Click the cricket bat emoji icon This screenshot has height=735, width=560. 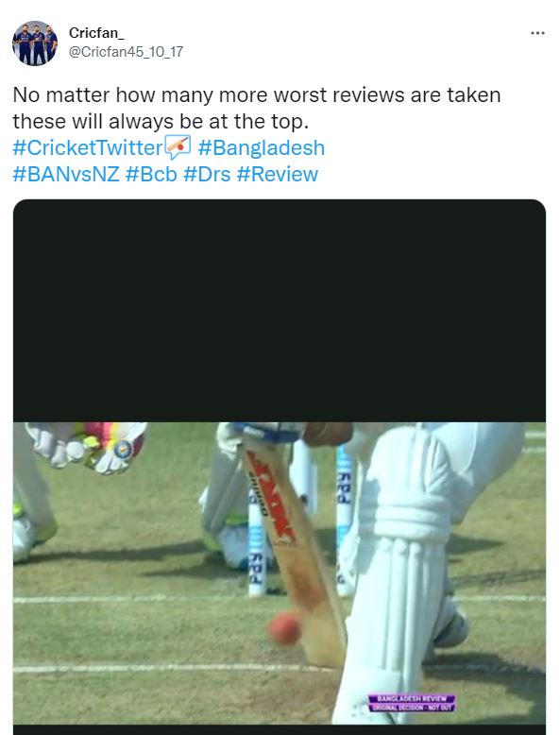pyautogui.click(x=178, y=147)
